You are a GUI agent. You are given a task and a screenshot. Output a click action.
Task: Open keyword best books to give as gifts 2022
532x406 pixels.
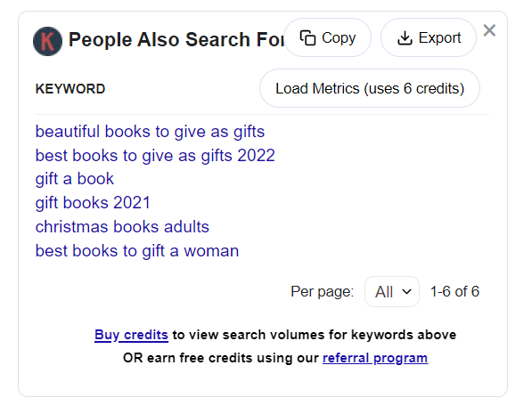click(x=155, y=156)
